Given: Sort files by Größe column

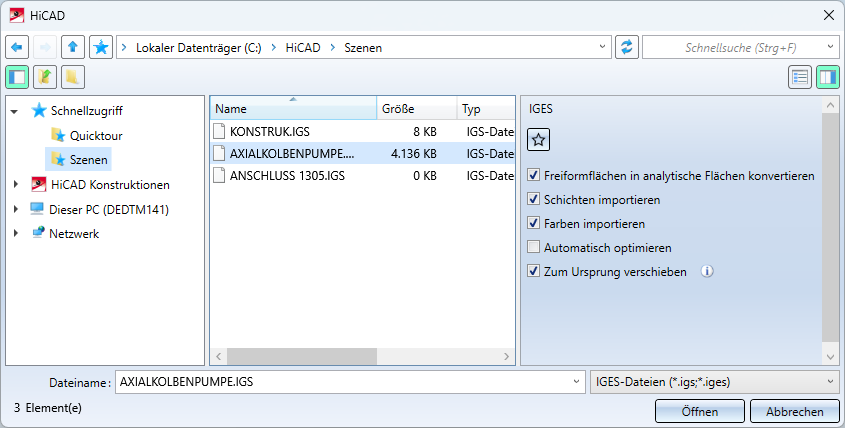Looking at the screenshot, I should pos(417,108).
